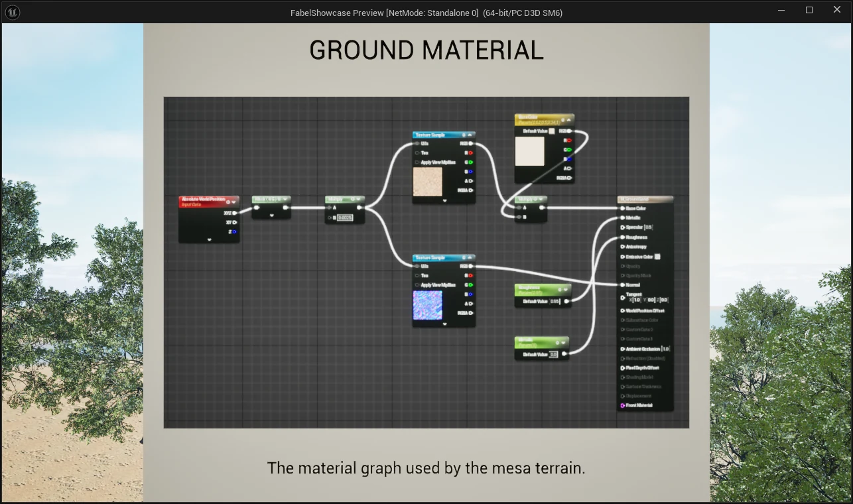Screen dimensions: 853x504
Task: Expand the bottom Texture Sample bottom chevron
Action: [x=444, y=324]
